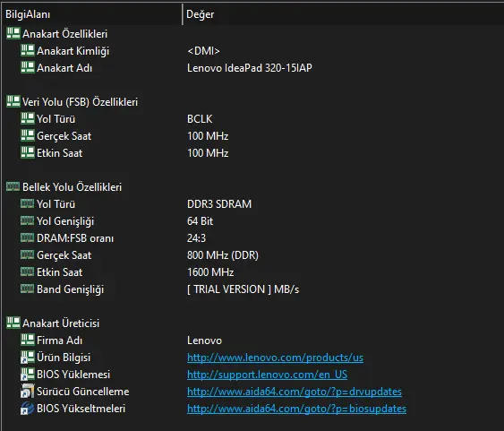
Task: Select the Band Genişliği row
Action: click(x=252, y=289)
